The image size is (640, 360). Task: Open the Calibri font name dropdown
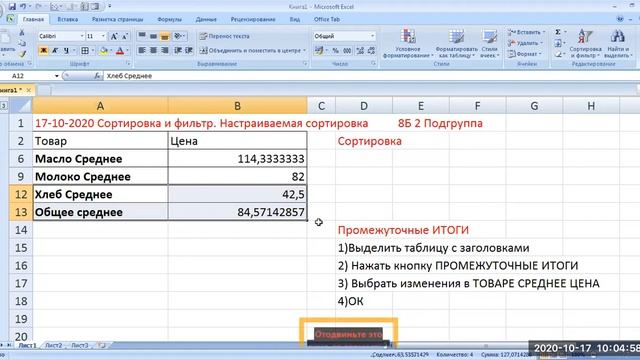point(82,36)
